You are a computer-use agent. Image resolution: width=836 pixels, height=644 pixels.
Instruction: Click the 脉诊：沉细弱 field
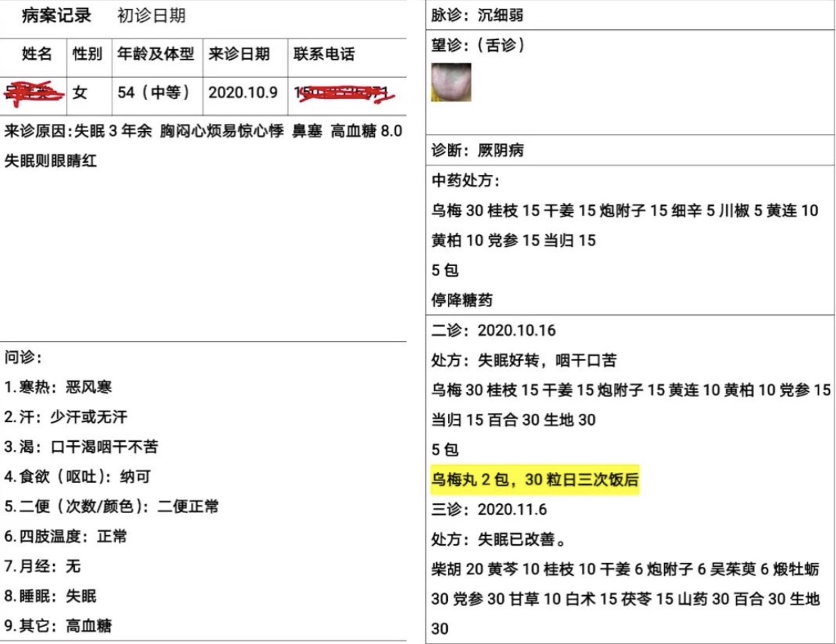coord(477,15)
